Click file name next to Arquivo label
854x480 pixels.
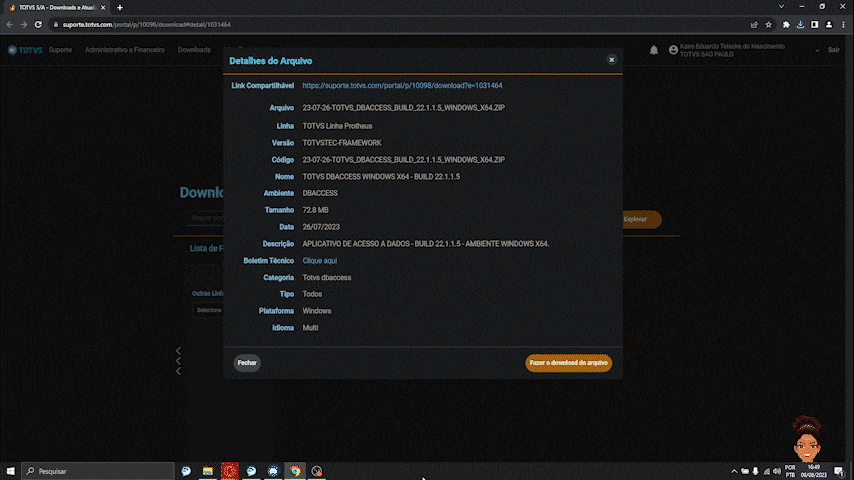404,108
